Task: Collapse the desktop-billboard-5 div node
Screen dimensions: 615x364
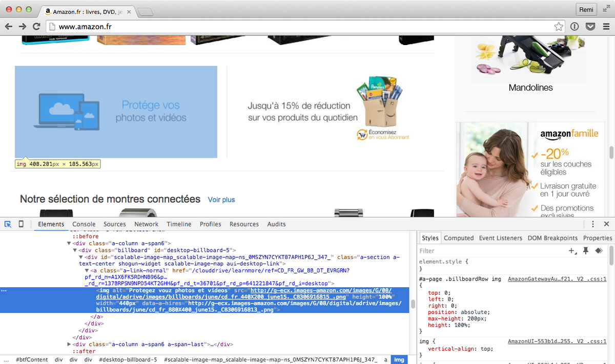Action: (x=75, y=250)
